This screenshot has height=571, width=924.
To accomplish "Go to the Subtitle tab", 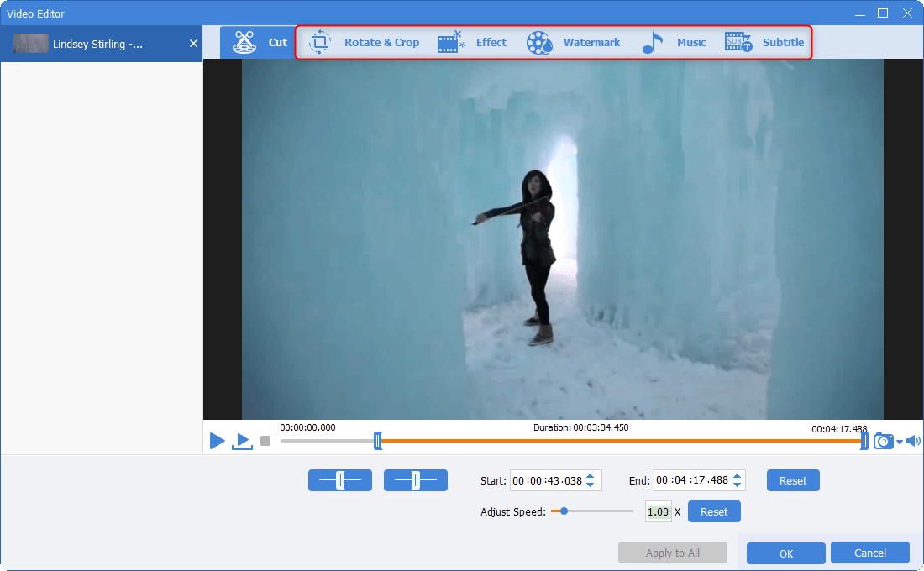I will point(764,43).
